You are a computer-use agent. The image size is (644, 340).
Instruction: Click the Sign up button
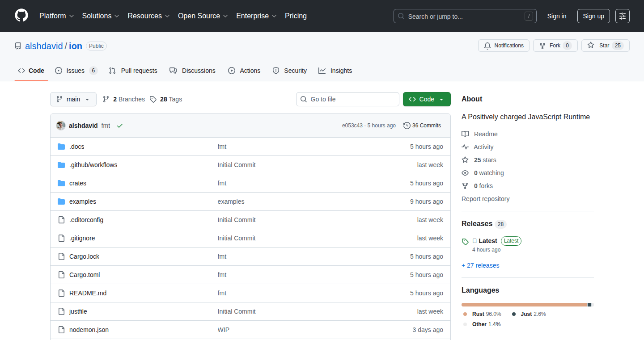tap(593, 16)
